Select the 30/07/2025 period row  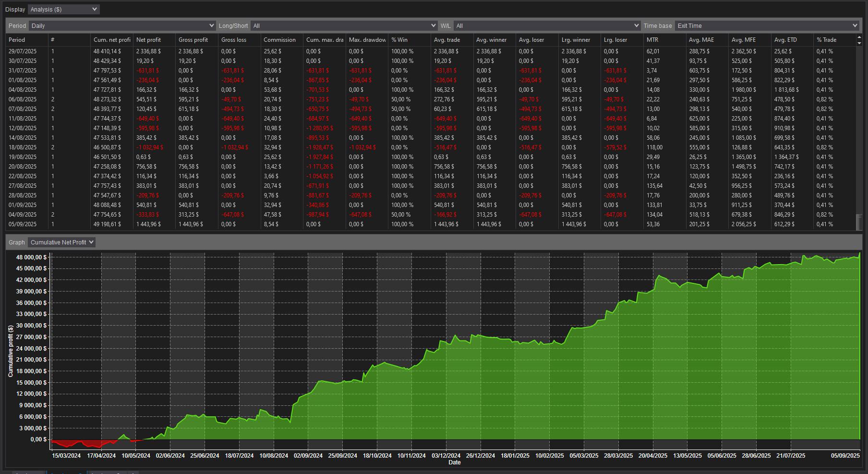(x=431, y=61)
